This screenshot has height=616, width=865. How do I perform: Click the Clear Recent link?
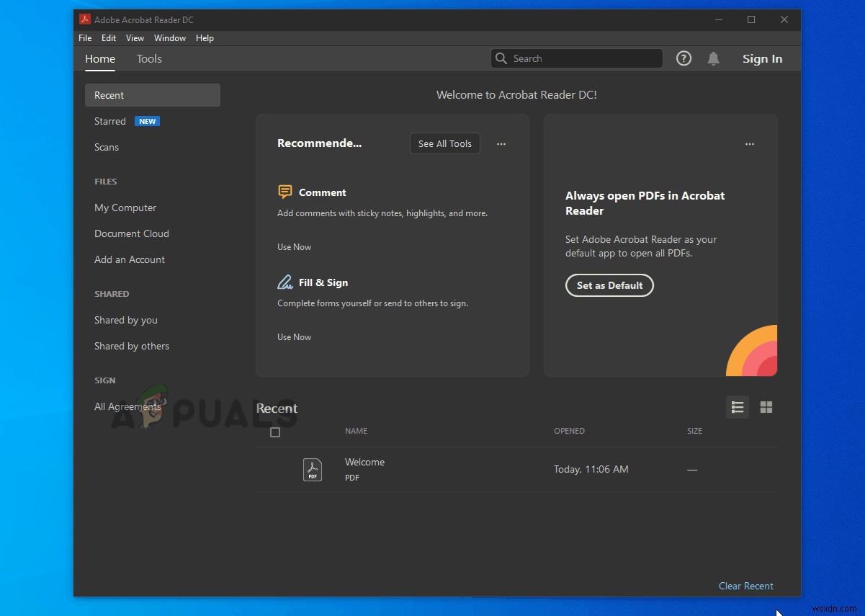coord(745,586)
